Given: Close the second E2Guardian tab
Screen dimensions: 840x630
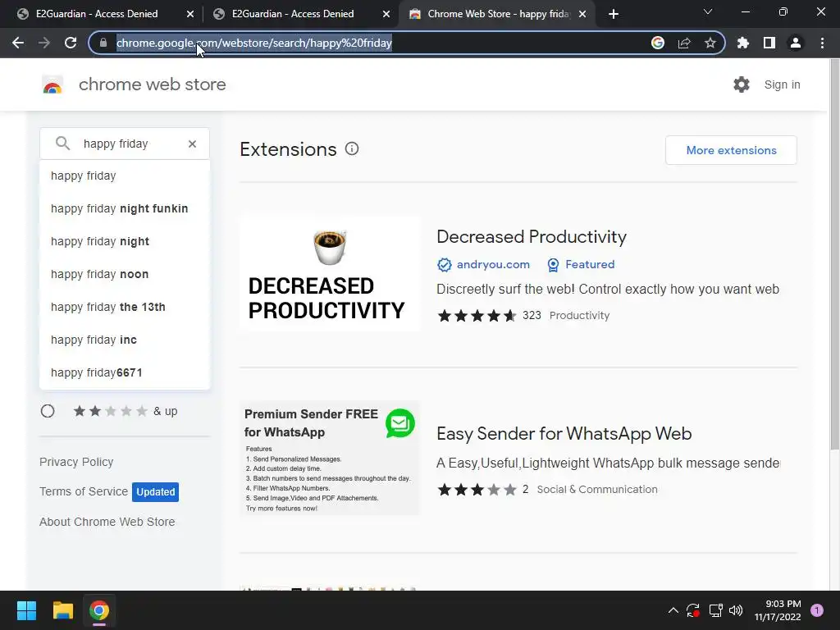Looking at the screenshot, I should (x=386, y=14).
